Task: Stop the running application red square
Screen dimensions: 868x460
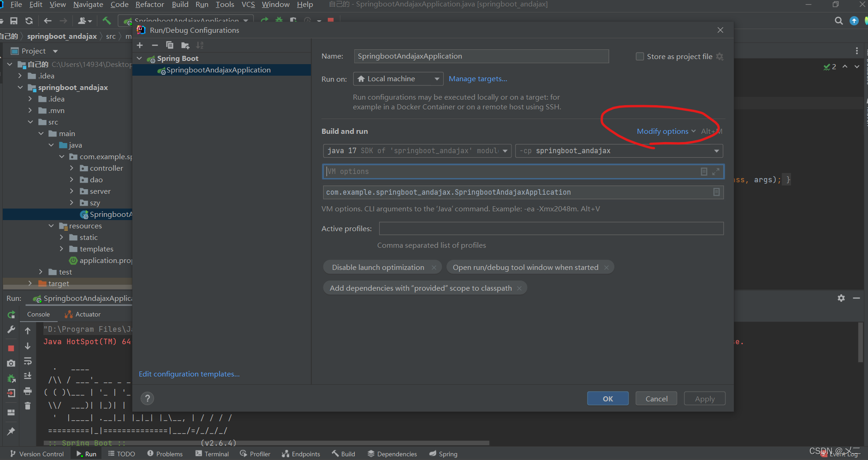Action: [x=11, y=348]
